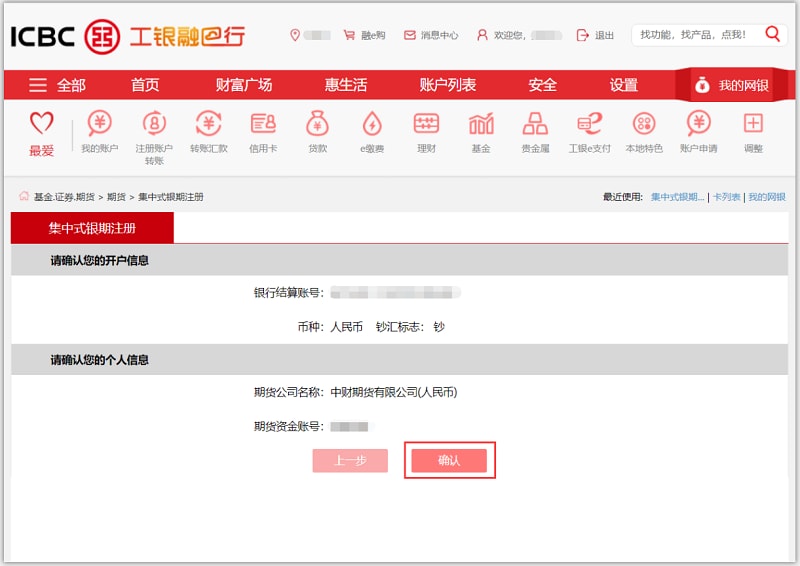Image resolution: width=800 pixels, height=566 pixels.
Task: Select the 贵金属 precious metals icon
Action: tap(535, 124)
